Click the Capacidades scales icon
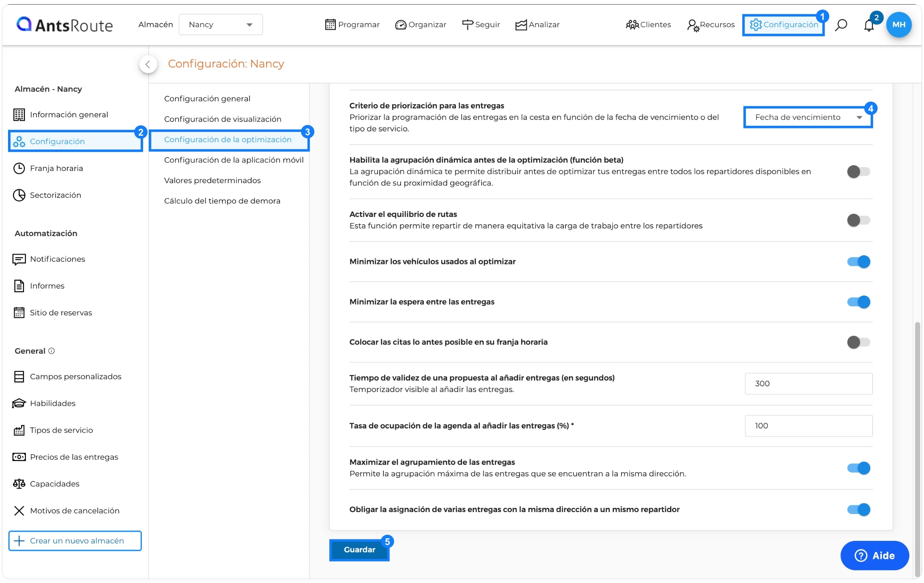924x583 pixels. pos(19,484)
